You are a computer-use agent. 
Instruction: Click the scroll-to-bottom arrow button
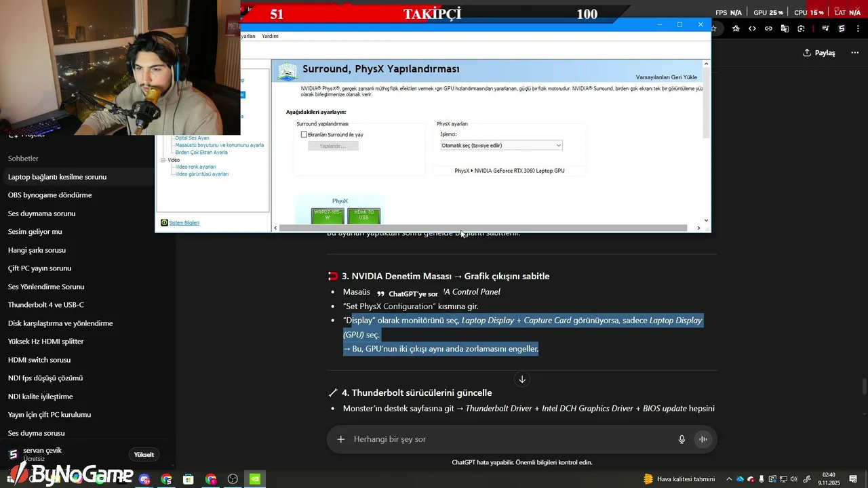[x=522, y=380]
